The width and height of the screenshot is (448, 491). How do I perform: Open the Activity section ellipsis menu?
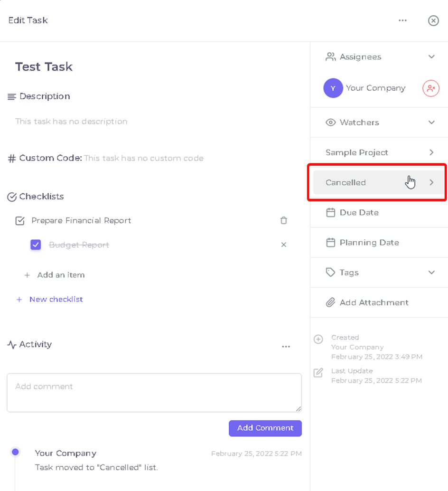click(286, 347)
